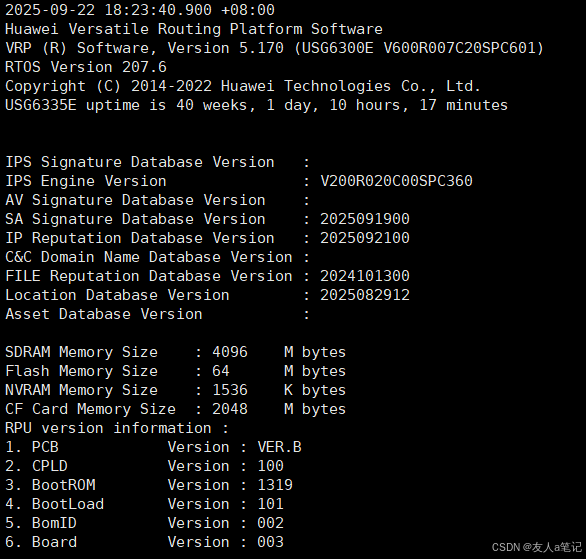Screen dimensions: 586x559
Task: Click 'K bytes' unit on NVRAM row
Action: tap(315, 390)
